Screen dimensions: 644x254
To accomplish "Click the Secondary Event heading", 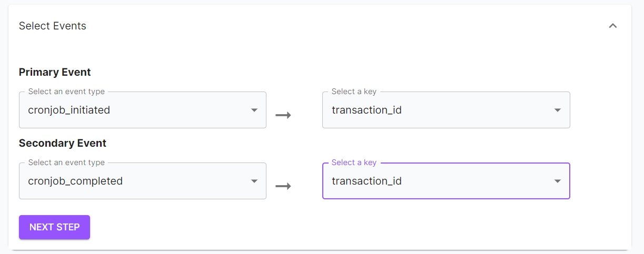I will [63, 143].
